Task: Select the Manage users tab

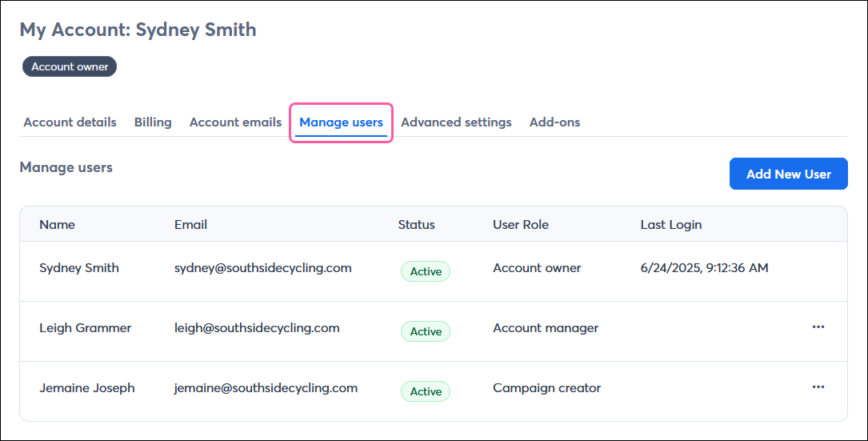Action: point(341,122)
